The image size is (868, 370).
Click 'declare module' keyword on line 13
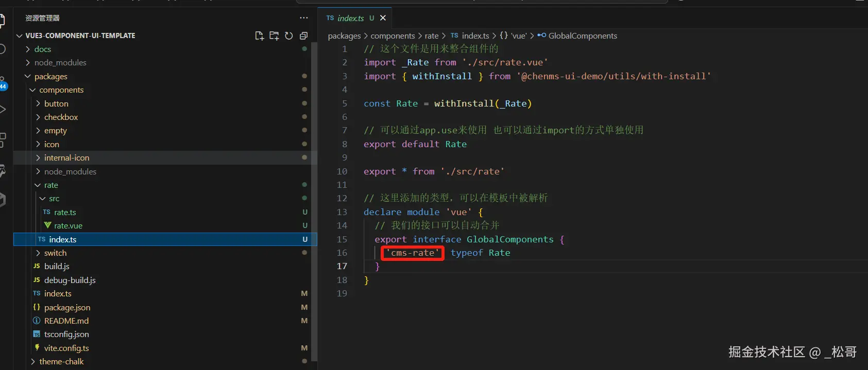click(401, 212)
